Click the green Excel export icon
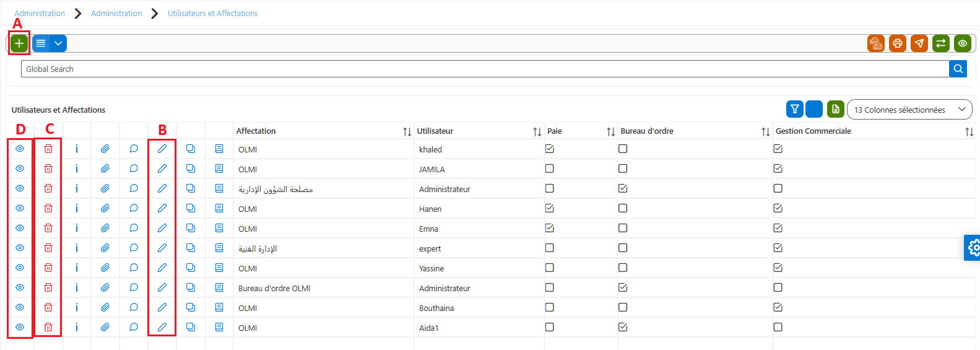Screen dimensions: 980x350 (836, 109)
